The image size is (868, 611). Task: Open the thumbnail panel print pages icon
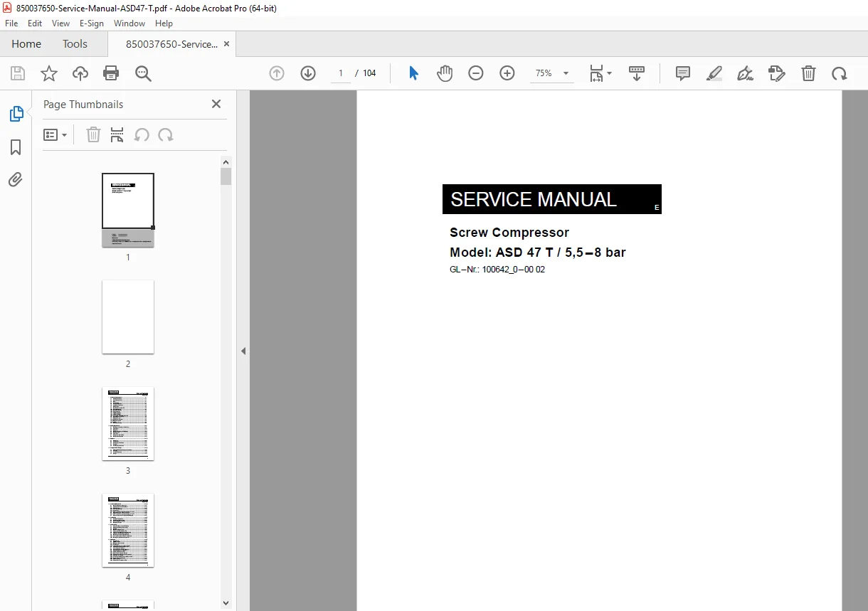point(117,135)
